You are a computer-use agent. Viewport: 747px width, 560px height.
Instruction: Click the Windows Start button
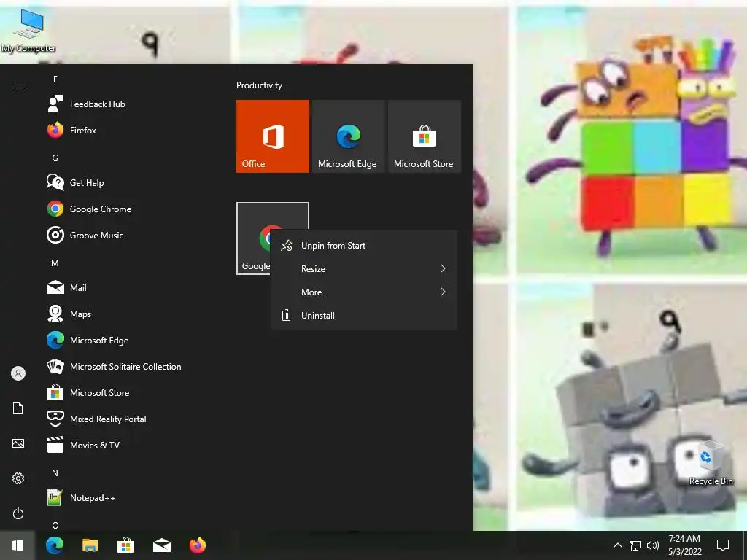coord(18,545)
